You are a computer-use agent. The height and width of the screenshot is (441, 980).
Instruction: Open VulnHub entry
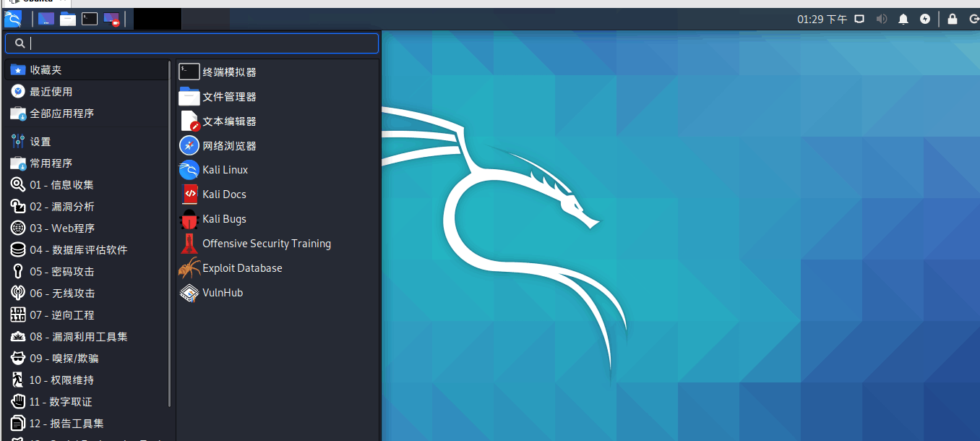[278, 293]
